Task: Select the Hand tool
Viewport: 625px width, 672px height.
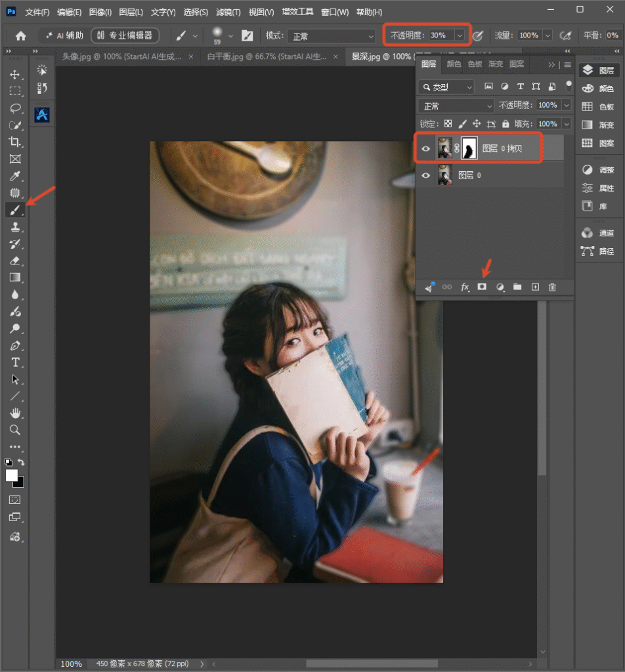Action: click(x=15, y=413)
